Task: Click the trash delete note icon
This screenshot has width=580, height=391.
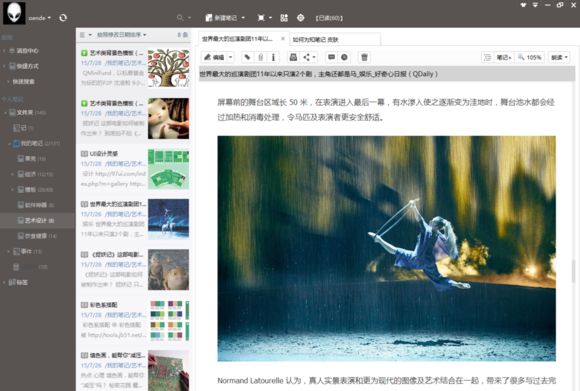Action: tap(364, 57)
